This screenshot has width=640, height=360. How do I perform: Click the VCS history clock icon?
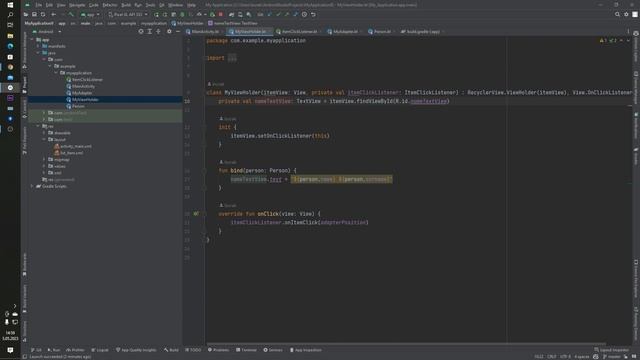coord(304,14)
